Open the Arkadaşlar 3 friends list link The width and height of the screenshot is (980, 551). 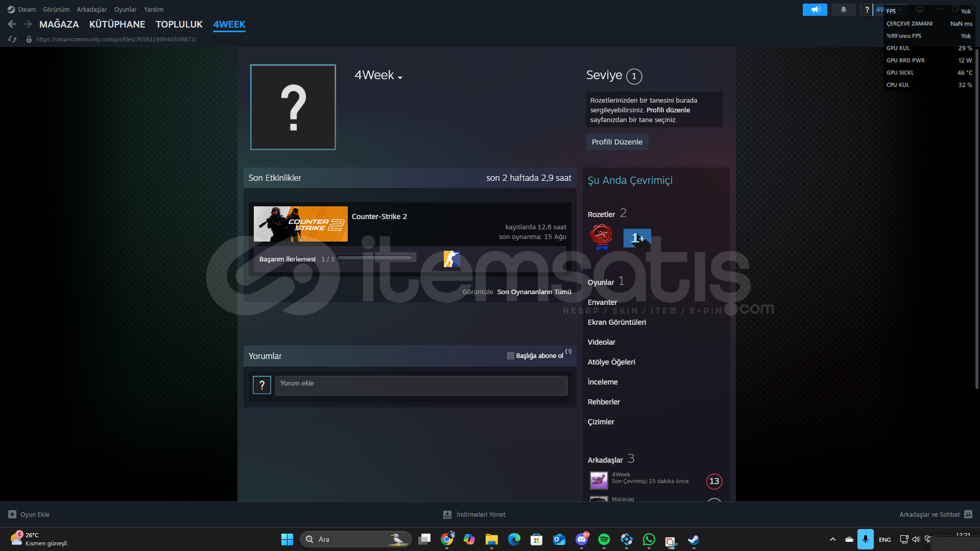pos(611,459)
